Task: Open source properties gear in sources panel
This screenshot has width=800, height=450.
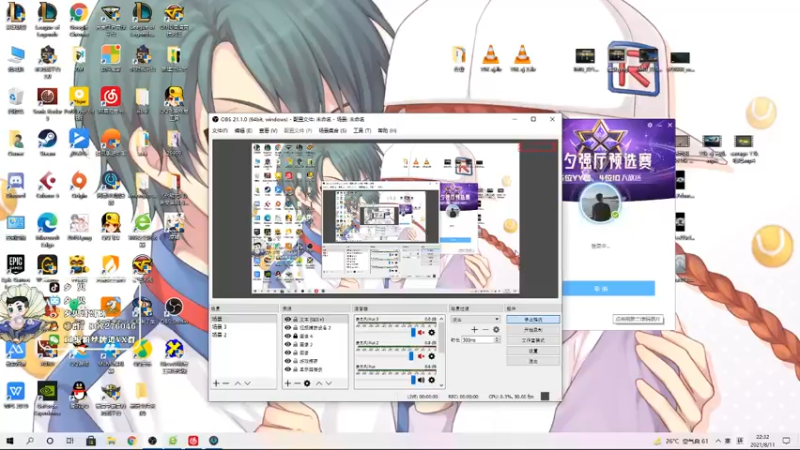Action: pyautogui.click(x=307, y=383)
